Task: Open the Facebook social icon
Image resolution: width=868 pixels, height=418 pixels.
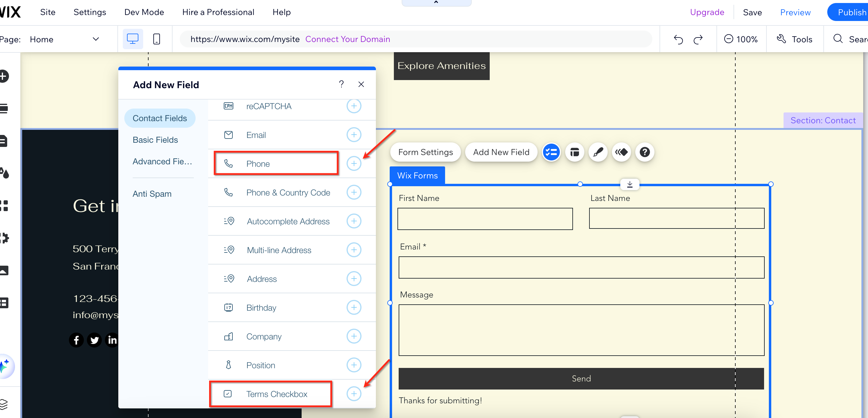Action: point(76,340)
